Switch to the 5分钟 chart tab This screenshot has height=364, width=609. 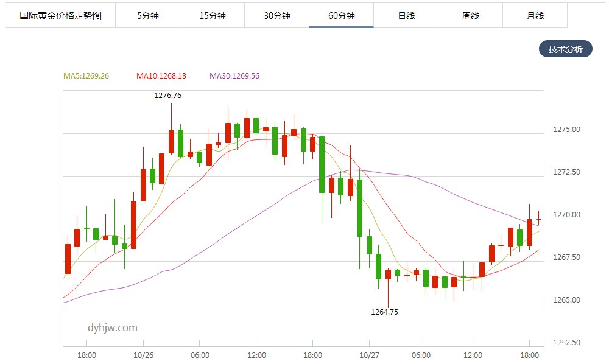tap(147, 16)
